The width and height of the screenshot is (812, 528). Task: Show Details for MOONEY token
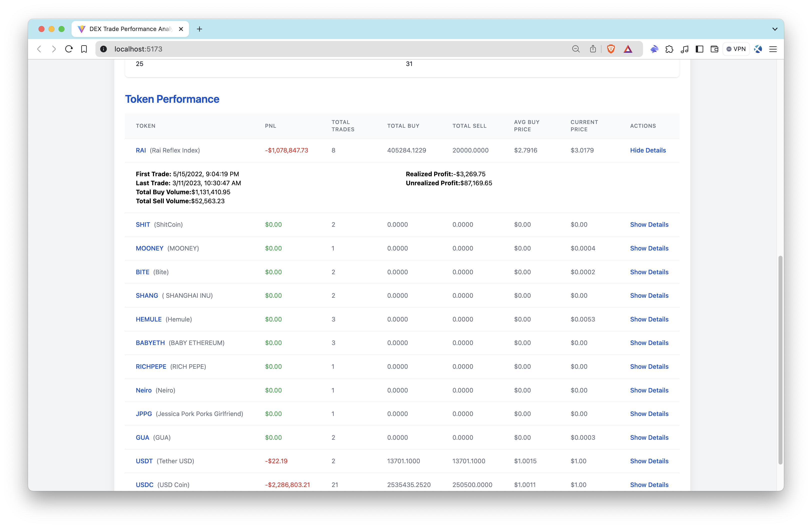pyautogui.click(x=649, y=248)
